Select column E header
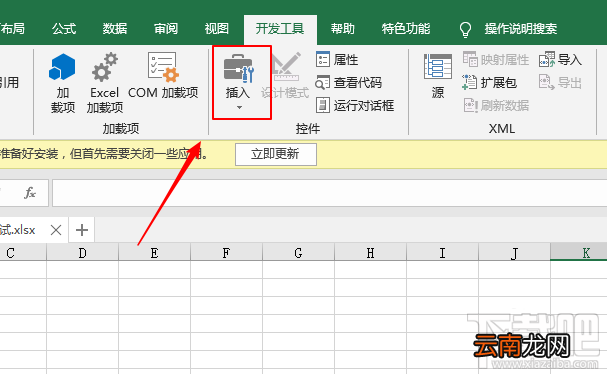This screenshot has height=374, width=607. 154,253
